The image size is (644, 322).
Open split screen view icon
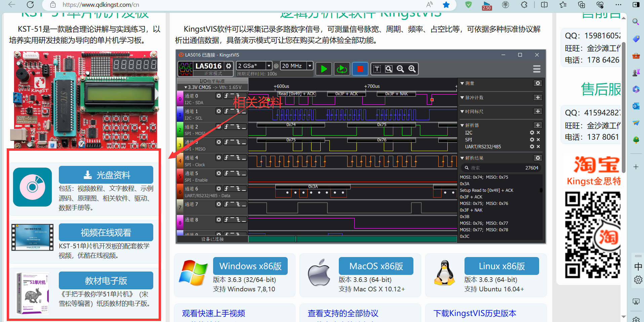point(545,5)
